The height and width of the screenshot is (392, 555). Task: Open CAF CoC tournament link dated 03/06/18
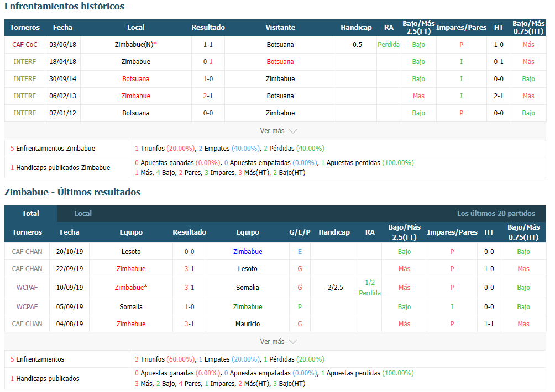click(25, 45)
